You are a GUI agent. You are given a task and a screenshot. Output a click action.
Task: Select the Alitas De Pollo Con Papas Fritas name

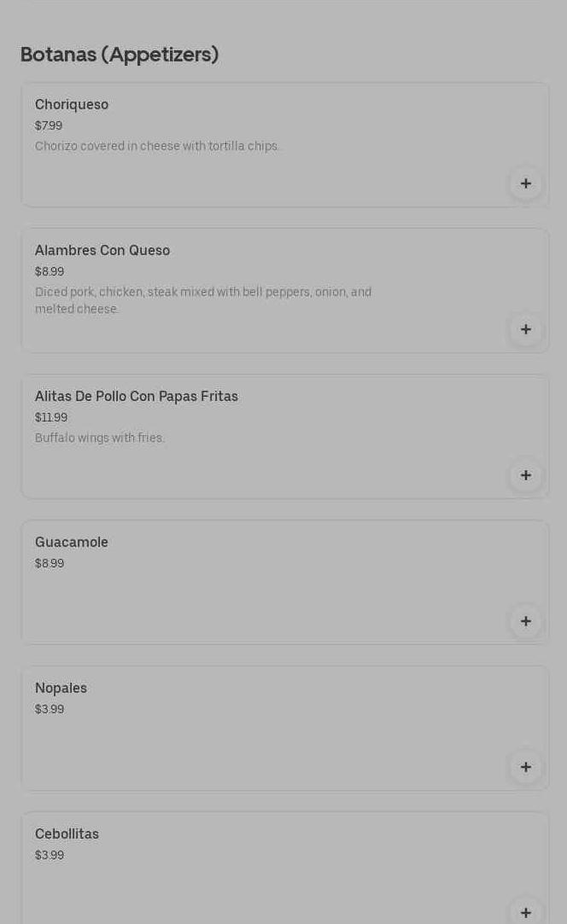point(137,397)
